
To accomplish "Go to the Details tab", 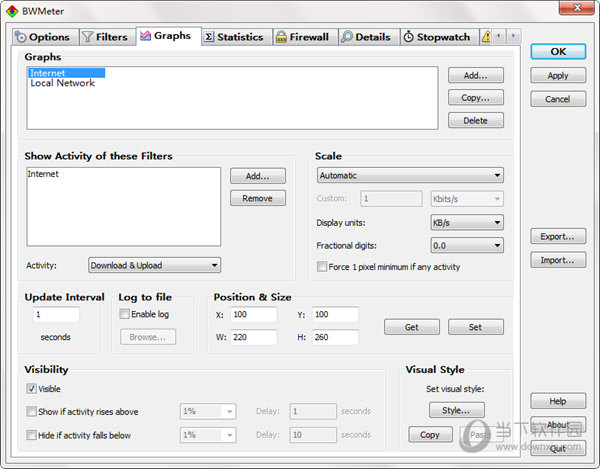I will [x=369, y=37].
